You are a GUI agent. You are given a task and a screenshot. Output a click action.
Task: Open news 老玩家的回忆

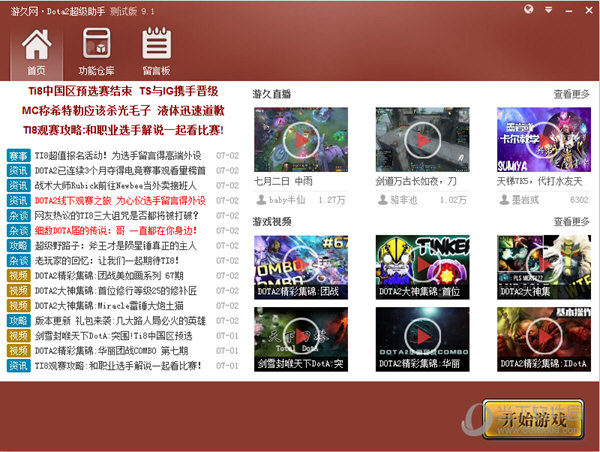[107, 261]
